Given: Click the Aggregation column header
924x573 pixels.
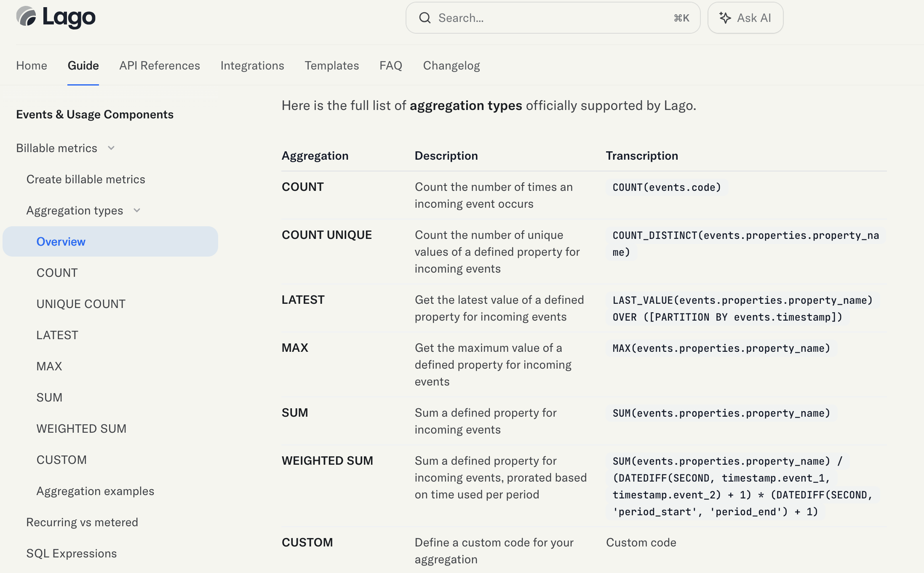Looking at the screenshot, I should [x=315, y=155].
